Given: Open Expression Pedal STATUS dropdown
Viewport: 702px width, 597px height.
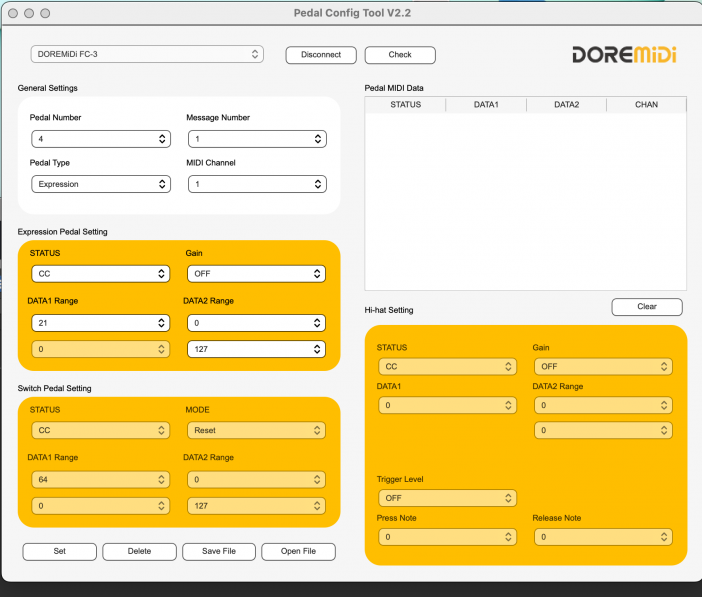Looking at the screenshot, I should point(100,273).
